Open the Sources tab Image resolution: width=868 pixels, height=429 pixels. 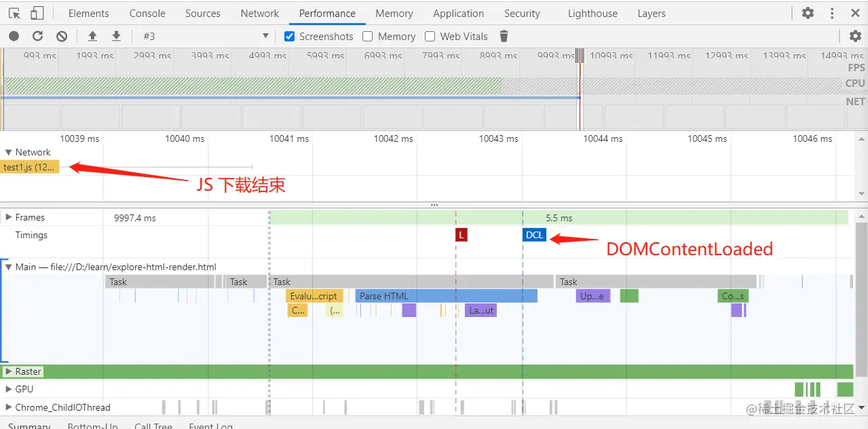coord(202,13)
